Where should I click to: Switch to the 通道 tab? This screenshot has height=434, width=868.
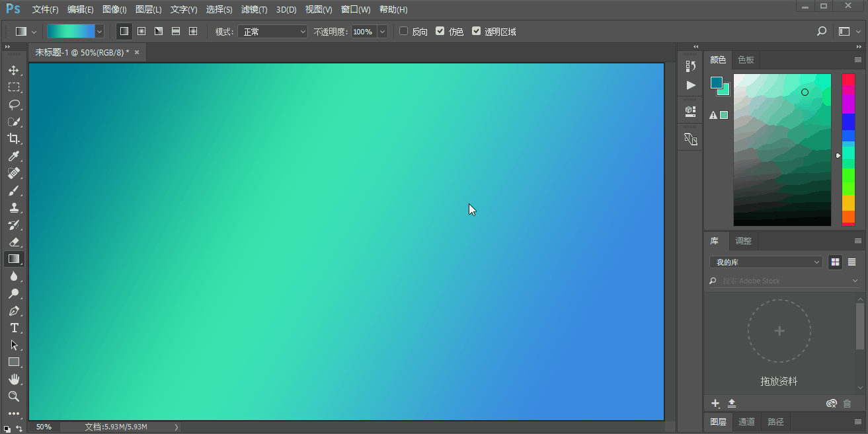pyautogui.click(x=746, y=421)
